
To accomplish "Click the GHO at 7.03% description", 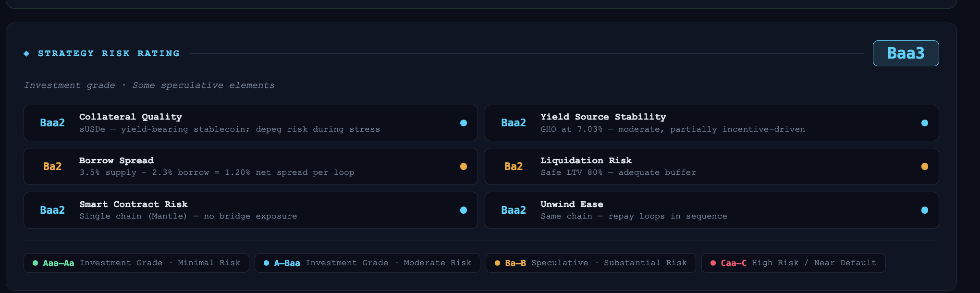I will [x=673, y=129].
